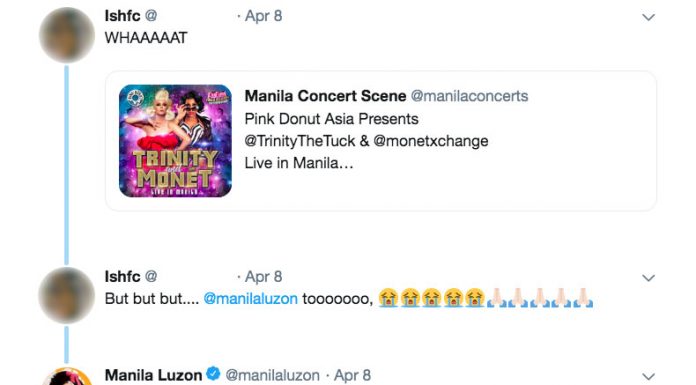696x385 pixels.
Task: Expand options for the second Ishfc tweet
Action: (x=649, y=278)
